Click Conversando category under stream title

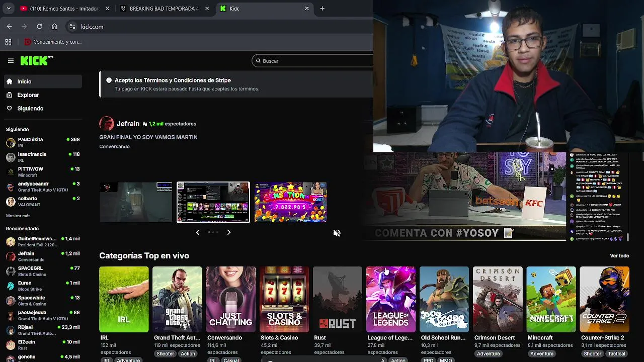114,147
